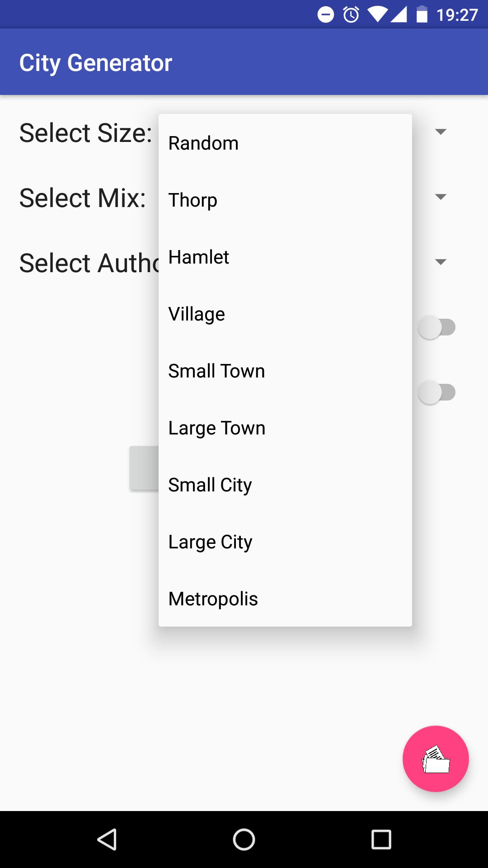Tap the City Generator title
The image size is (488, 868).
(96, 63)
